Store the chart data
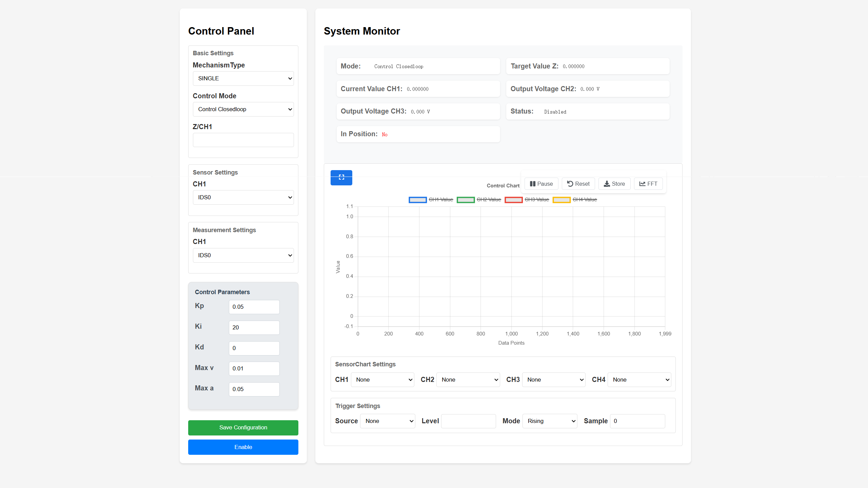The image size is (868, 488). [614, 184]
